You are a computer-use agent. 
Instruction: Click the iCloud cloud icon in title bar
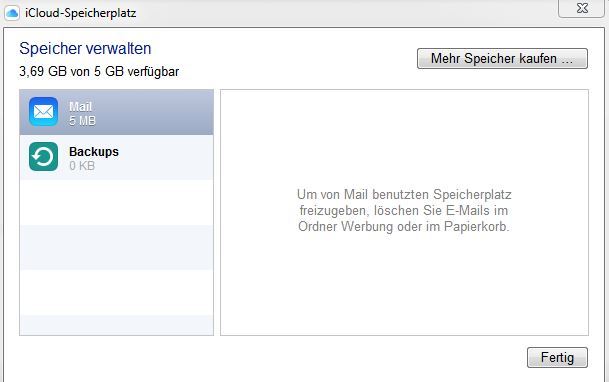[x=12, y=13]
